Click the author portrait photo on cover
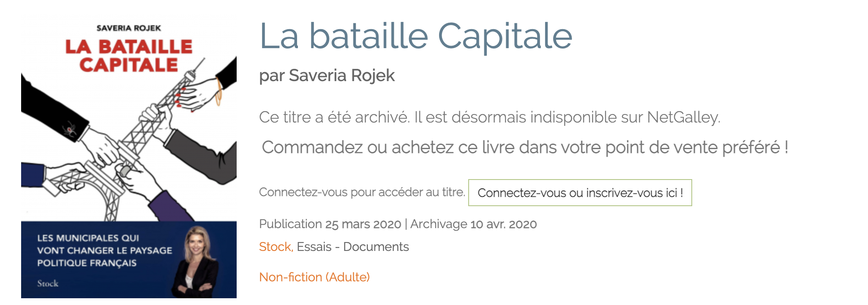 coord(196,262)
